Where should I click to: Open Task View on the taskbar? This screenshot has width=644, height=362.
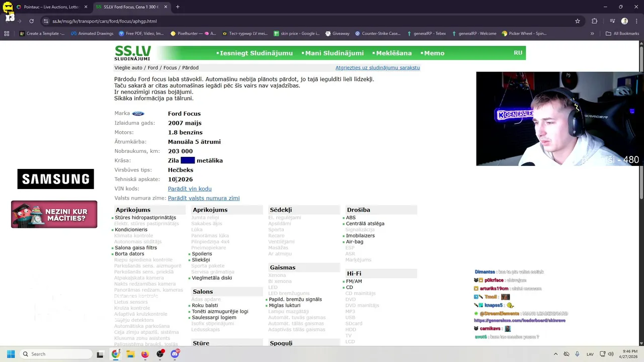pos(100,354)
